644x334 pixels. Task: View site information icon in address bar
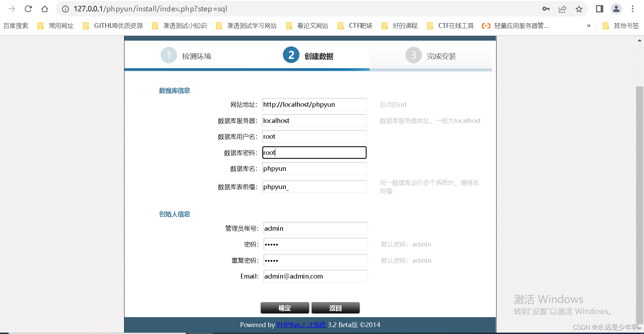65,9
